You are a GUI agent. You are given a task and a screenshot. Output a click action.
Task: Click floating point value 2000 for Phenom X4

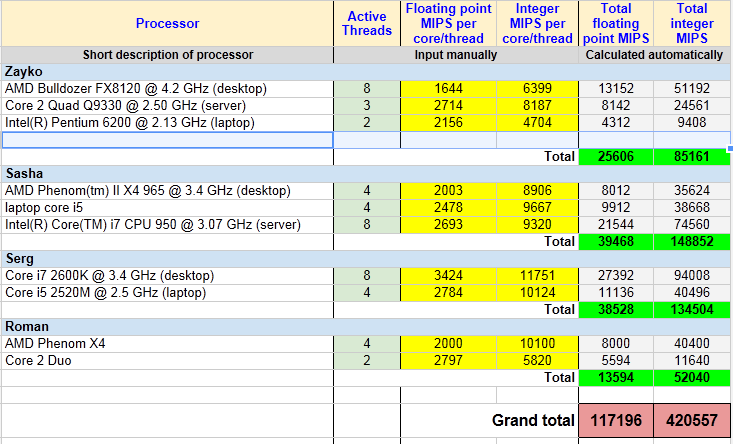tap(448, 344)
